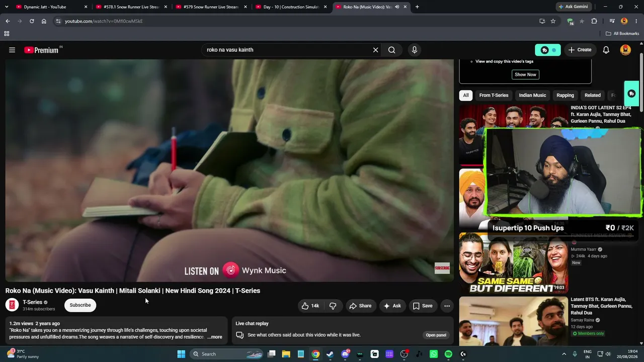Viewport: 644px width, 362px height.
Task: Open the T-Series channel name link
Action: click(32, 302)
